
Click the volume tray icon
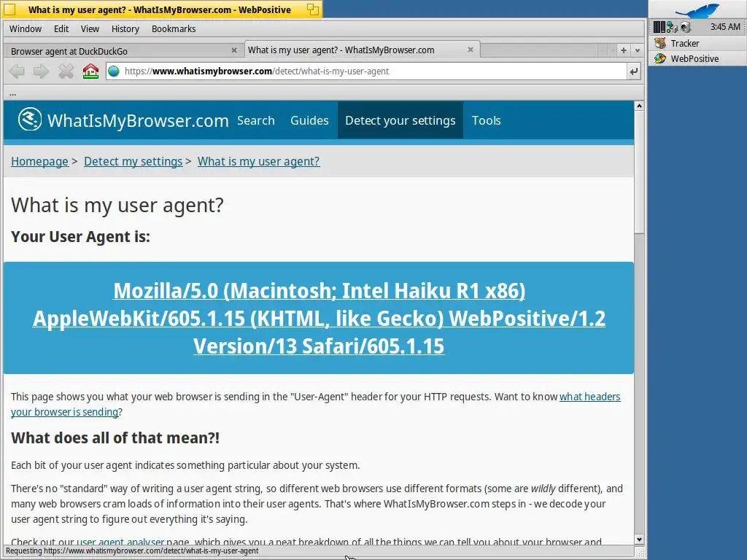(x=685, y=27)
